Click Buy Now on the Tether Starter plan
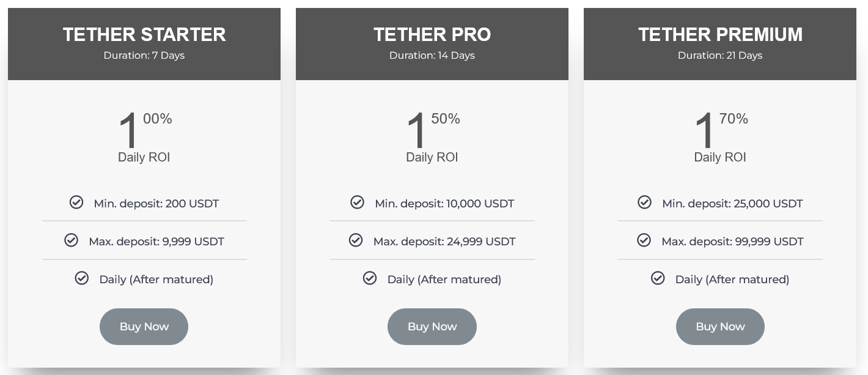The image size is (868, 375). [x=144, y=327]
